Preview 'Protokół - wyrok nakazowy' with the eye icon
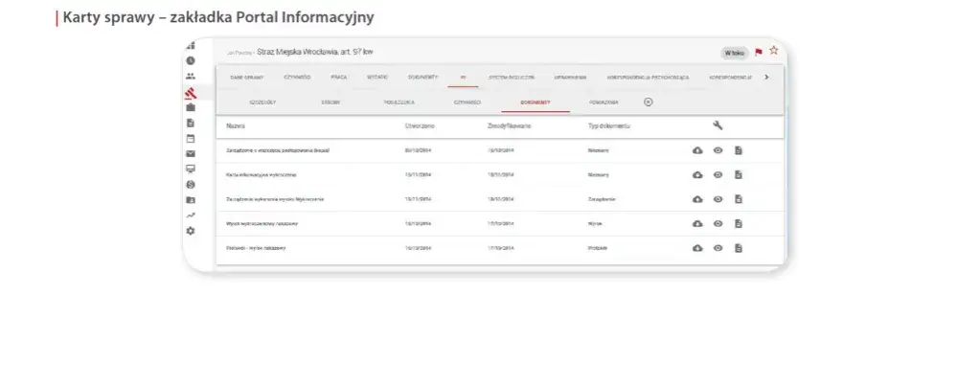Screen dimensions: 980x385 [718, 248]
